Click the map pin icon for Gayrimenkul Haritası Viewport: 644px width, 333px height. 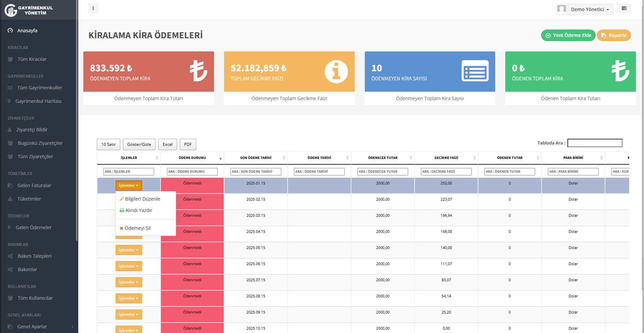tap(9, 101)
